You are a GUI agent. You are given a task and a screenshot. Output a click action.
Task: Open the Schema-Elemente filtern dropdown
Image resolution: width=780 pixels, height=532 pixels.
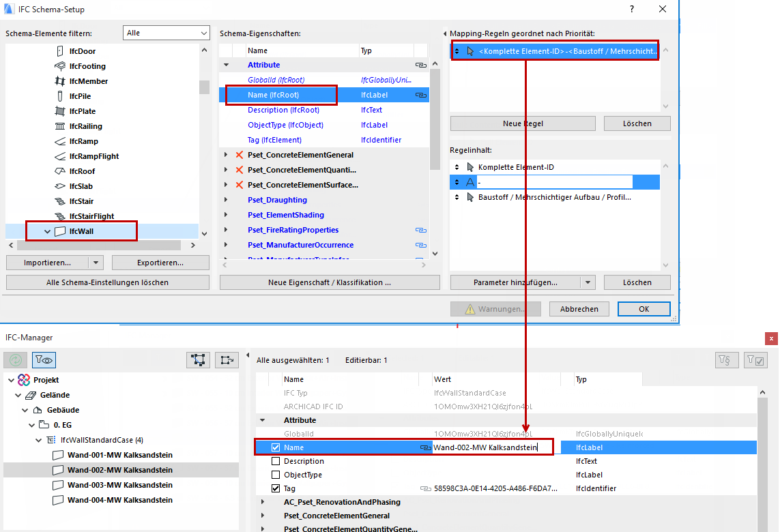[166, 33]
